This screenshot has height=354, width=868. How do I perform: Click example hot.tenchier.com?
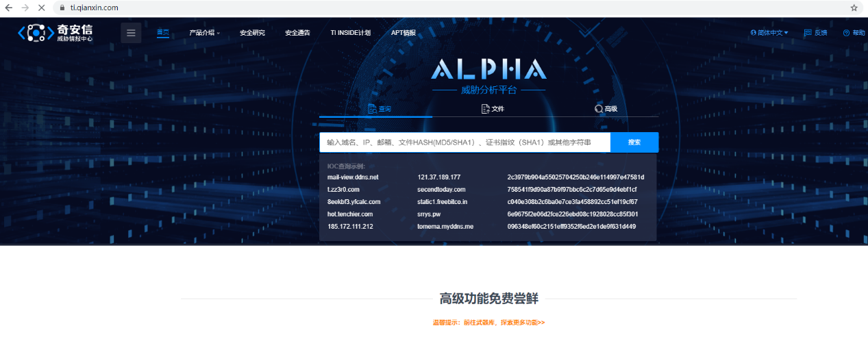(350, 214)
